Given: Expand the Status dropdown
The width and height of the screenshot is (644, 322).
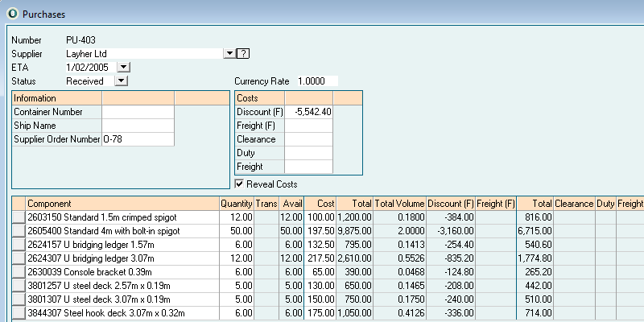Looking at the screenshot, I should click(x=120, y=80).
